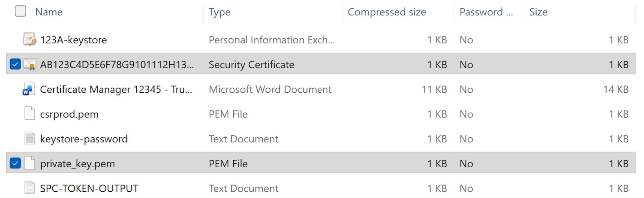Viewport: 644px width, 198px height.
Task: Click the keystore-password text file icon
Action: [29, 139]
